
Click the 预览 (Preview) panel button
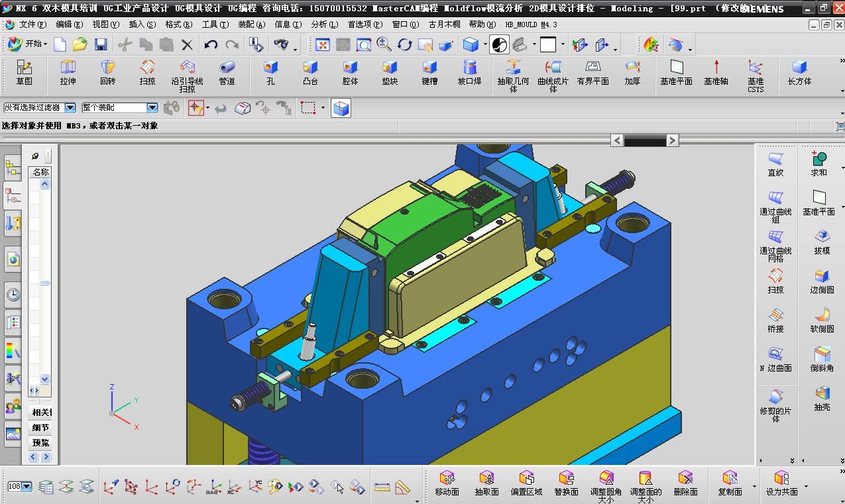[x=41, y=442]
